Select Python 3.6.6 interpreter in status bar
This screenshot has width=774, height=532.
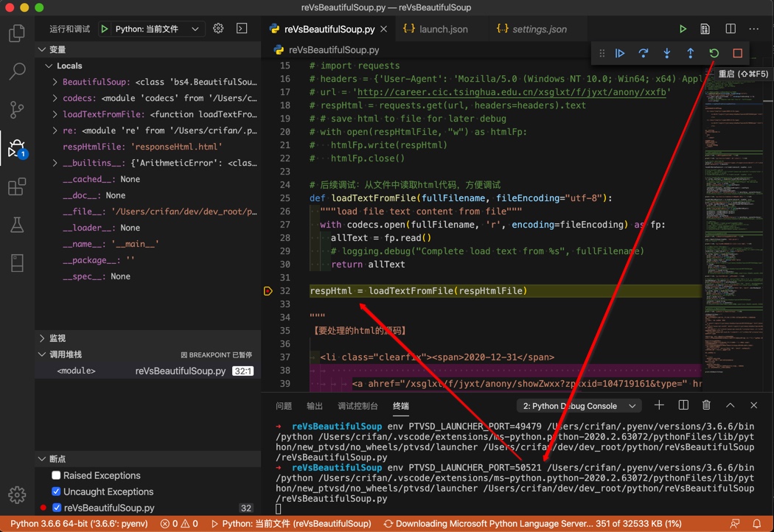79,524
